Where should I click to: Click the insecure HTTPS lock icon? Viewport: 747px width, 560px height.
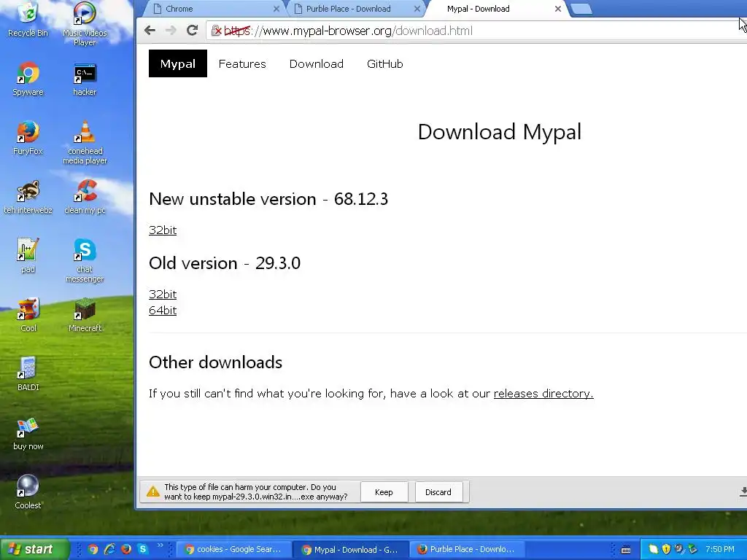(x=216, y=31)
